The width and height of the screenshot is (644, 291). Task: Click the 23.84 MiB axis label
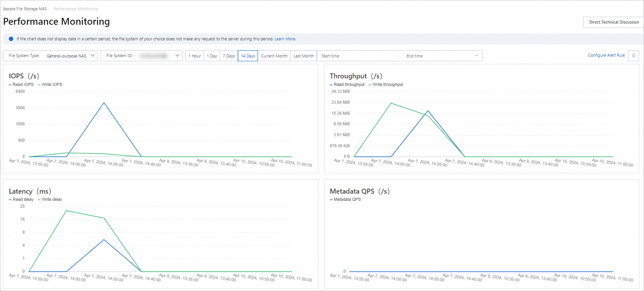point(340,102)
